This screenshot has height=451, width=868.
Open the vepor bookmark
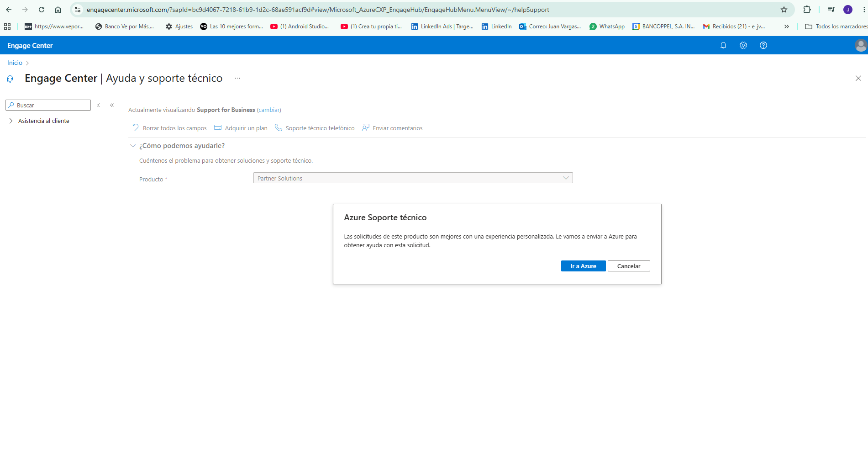tap(54, 27)
